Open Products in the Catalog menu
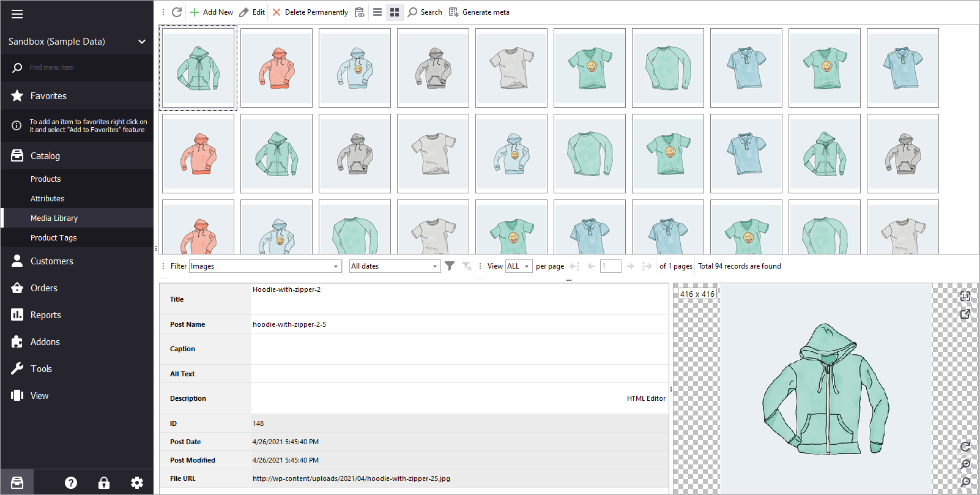This screenshot has height=495, width=980. click(46, 179)
